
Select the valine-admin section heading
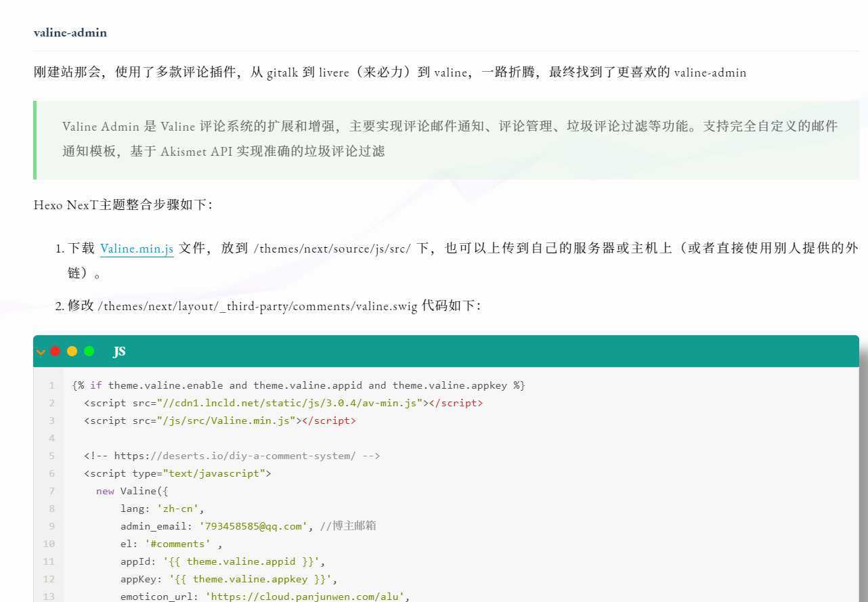point(70,33)
